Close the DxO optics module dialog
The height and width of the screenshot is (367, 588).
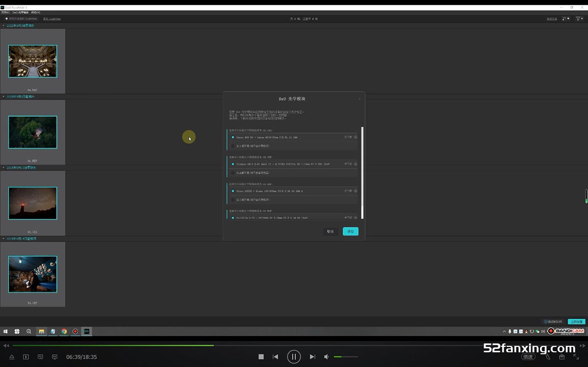(x=359, y=99)
